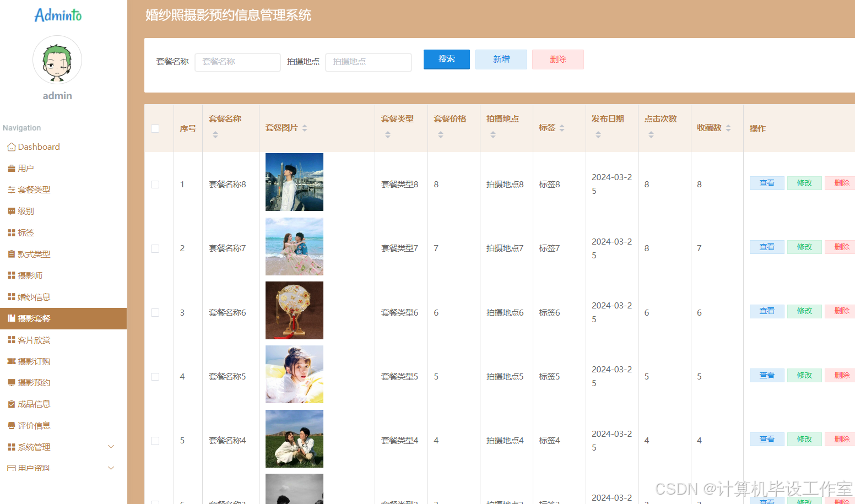Sort by 套餐类型 column arrows
The image size is (855, 504).
coord(388,134)
